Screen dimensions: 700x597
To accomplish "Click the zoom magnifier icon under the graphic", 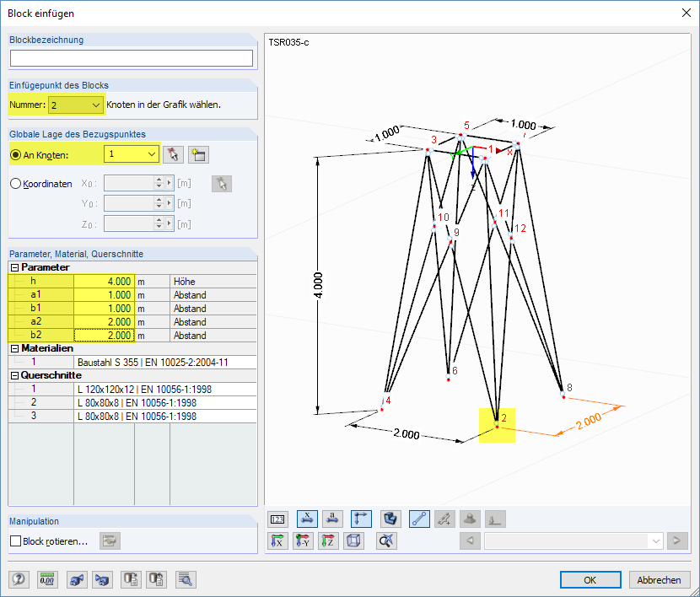I will pos(386,541).
